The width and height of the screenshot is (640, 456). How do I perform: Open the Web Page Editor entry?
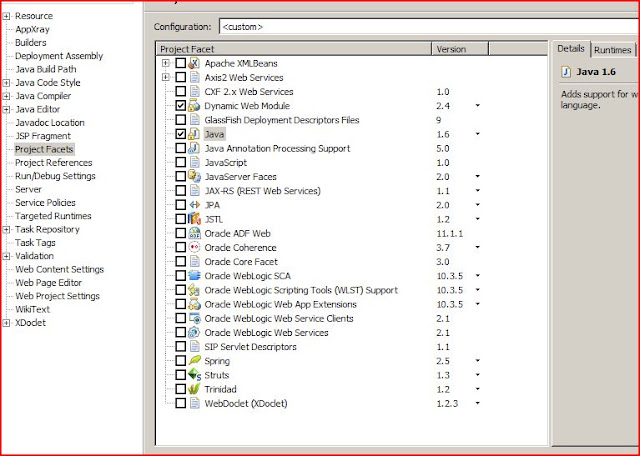point(48,282)
